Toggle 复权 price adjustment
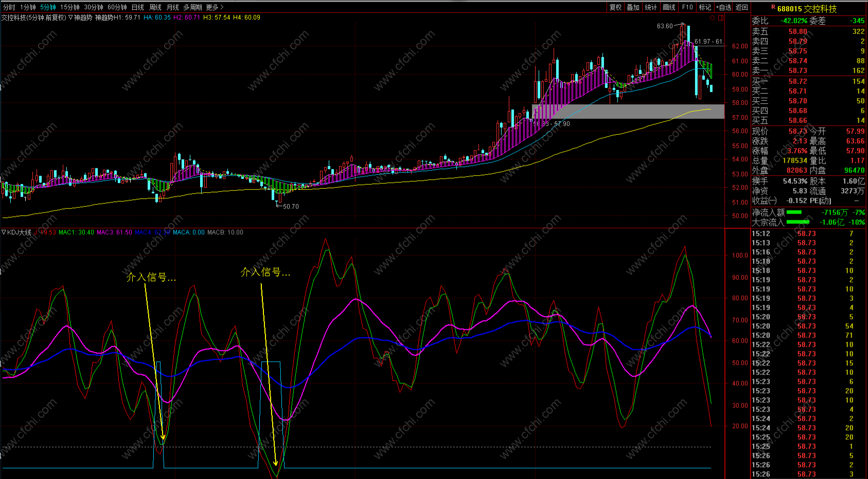The height and width of the screenshot is (479, 868). [x=615, y=7]
